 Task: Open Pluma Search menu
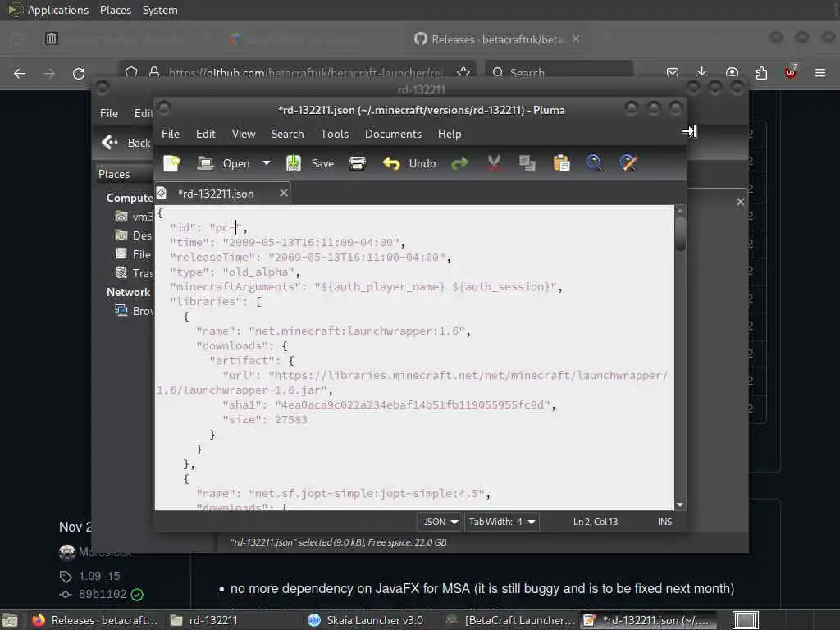click(x=287, y=134)
